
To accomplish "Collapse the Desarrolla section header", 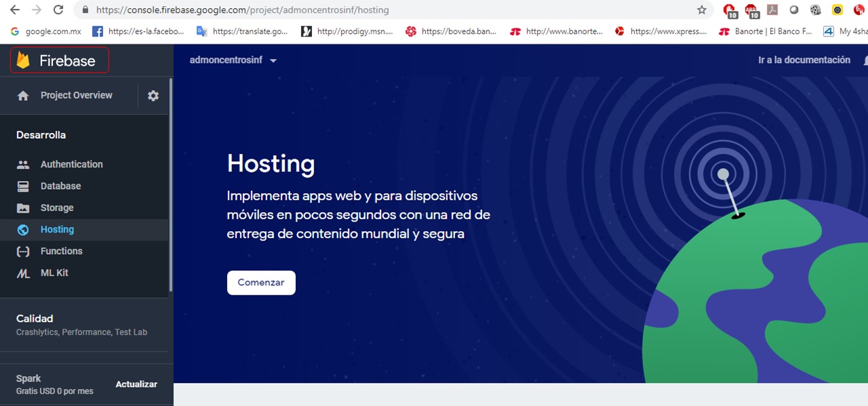I will pos(41,135).
